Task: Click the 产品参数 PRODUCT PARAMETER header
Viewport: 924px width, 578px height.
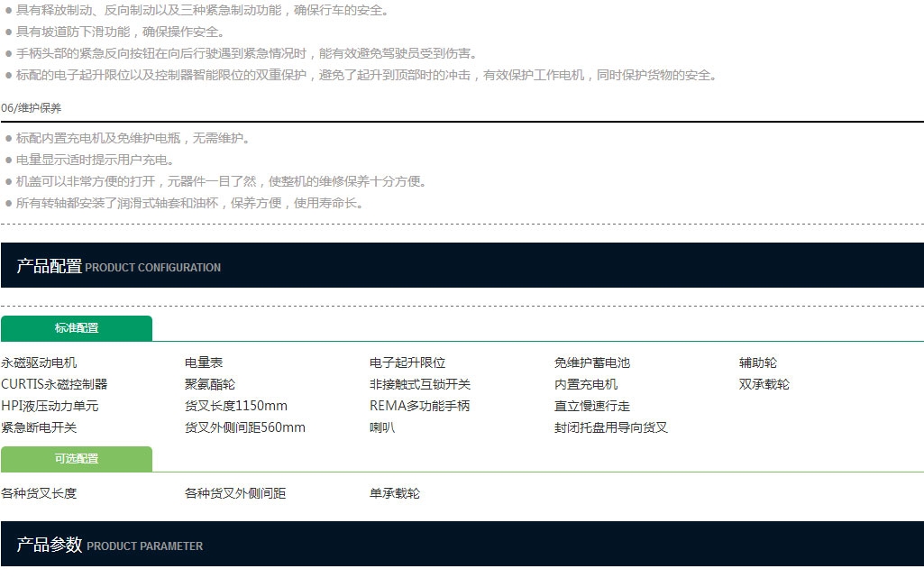Action: pyautogui.click(x=462, y=544)
